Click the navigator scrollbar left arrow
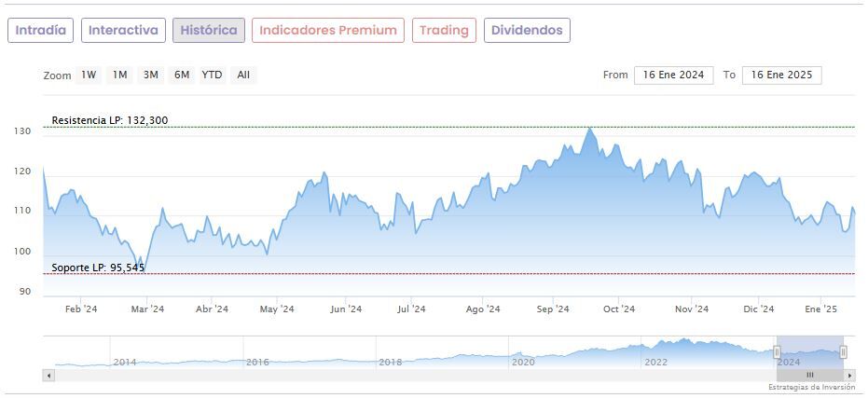The width and height of the screenshot is (868, 398). pyautogui.click(x=48, y=375)
